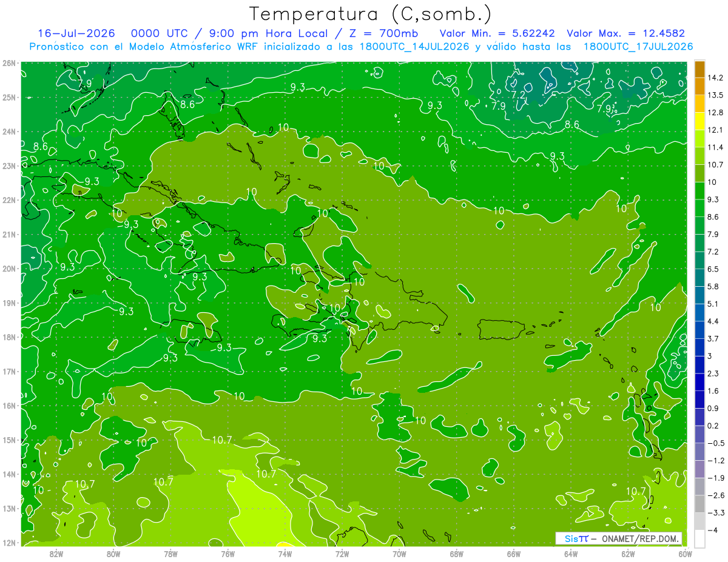The height and width of the screenshot is (562, 728).
Task: Pick the purple swatch between -0.5 and -1.2
Action: point(699,452)
